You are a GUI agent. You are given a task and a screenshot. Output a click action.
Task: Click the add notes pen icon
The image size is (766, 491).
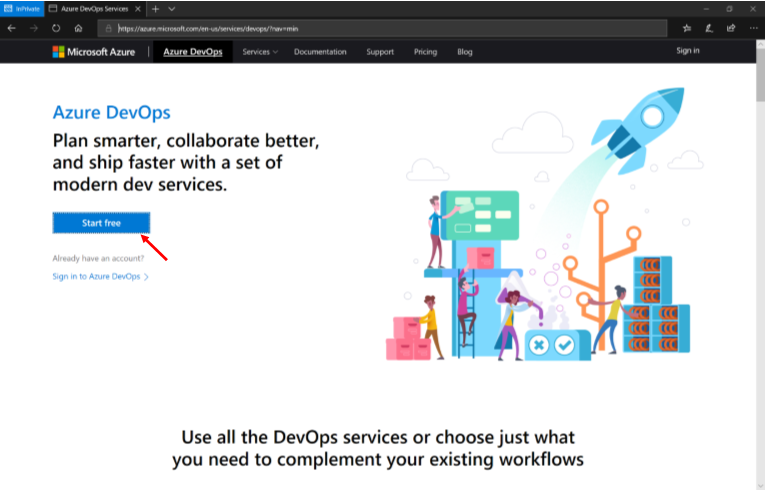tap(709, 28)
